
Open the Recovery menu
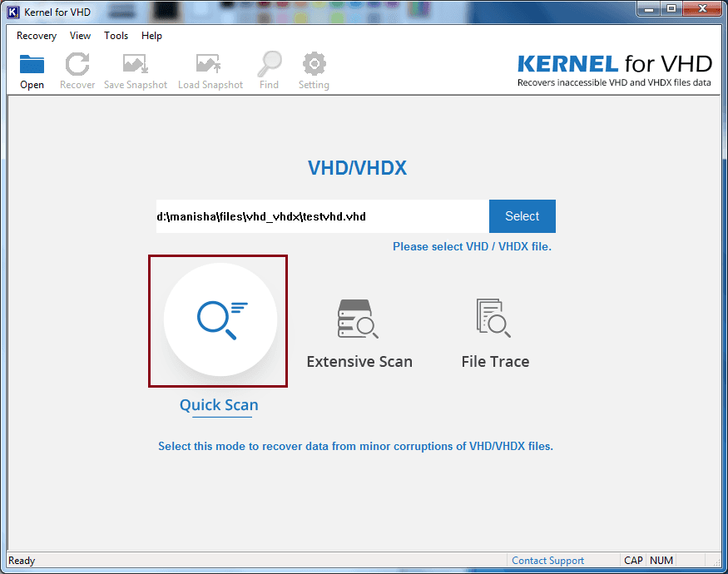[x=37, y=36]
